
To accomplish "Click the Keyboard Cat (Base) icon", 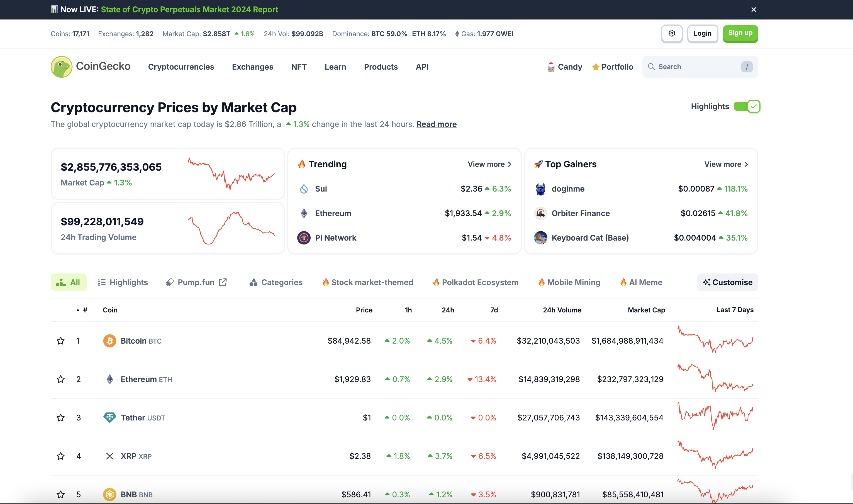I will tap(540, 238).
